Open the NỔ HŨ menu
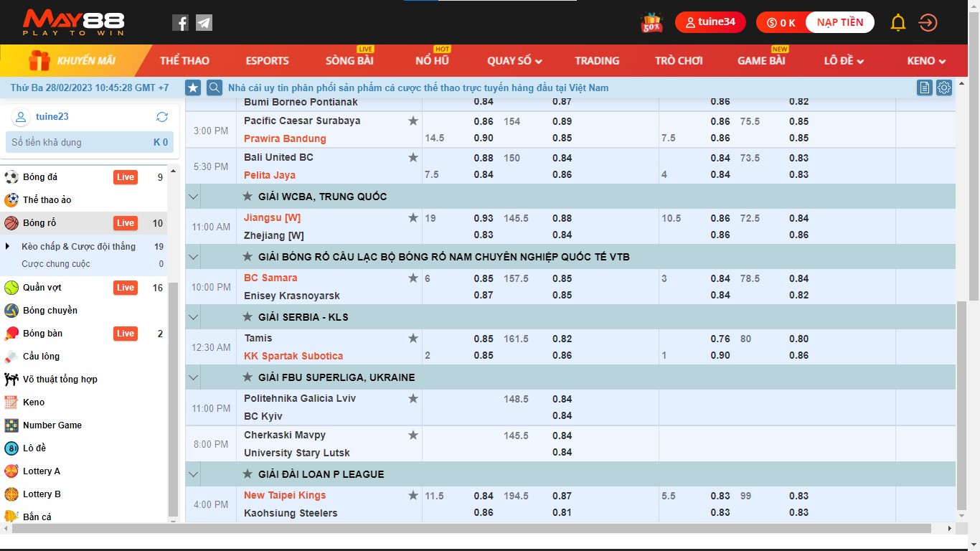The width and height of the screenshot is (980, 551). 432,61
